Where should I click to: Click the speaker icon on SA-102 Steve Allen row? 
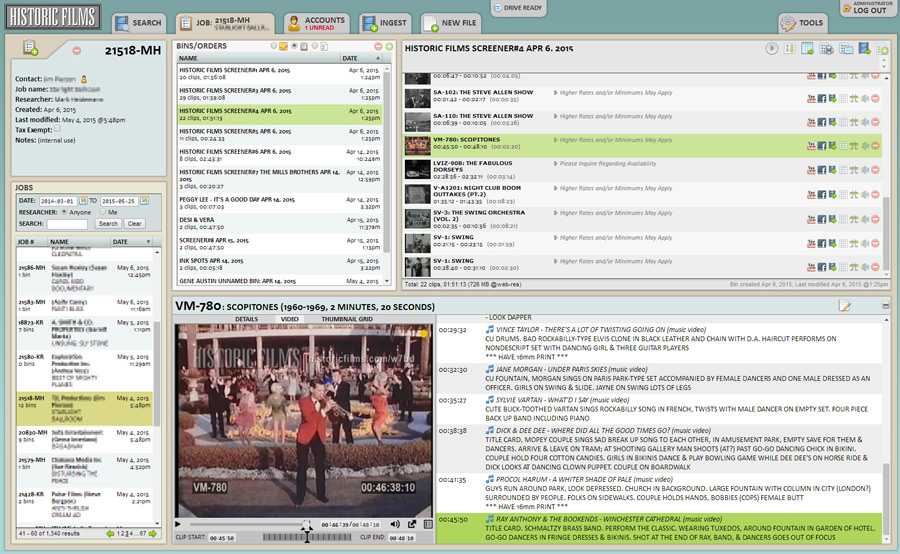click(865, 99)
